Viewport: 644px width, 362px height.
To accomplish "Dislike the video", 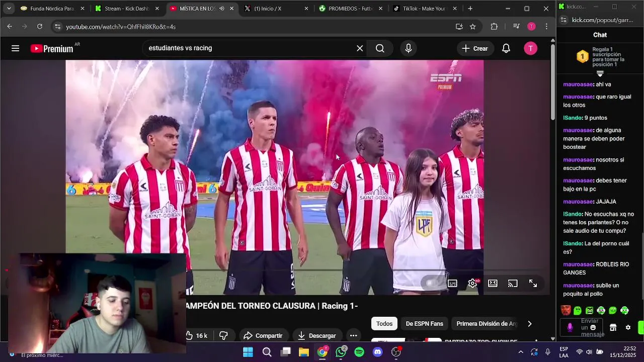I will click(x=224, y=335).
